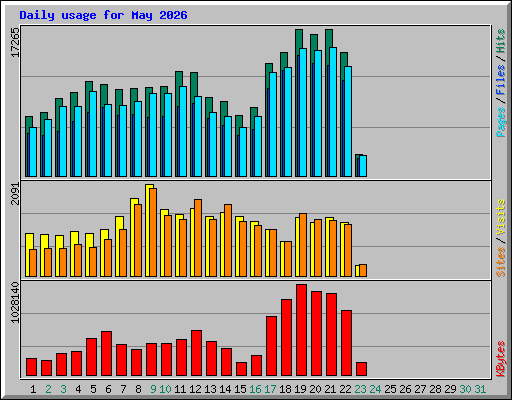
Task: Click day 21 on the x-axis
Action: (x=330, y=389)
